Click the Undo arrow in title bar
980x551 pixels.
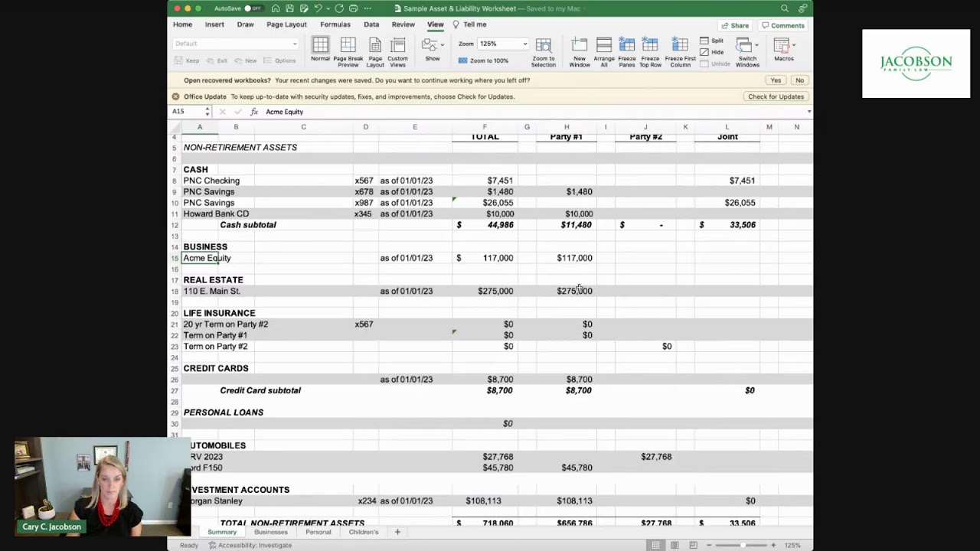[x=318, y=8]
